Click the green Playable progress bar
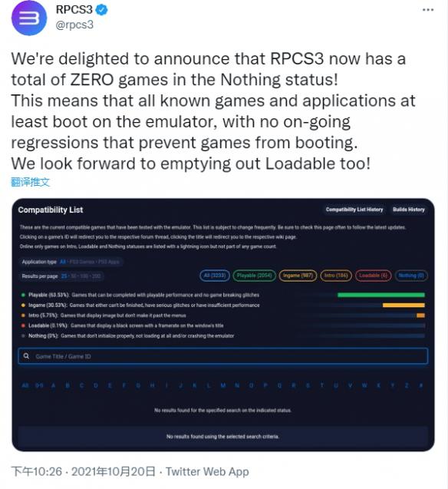This screenshot has width=448, height=489. [381, 295]
